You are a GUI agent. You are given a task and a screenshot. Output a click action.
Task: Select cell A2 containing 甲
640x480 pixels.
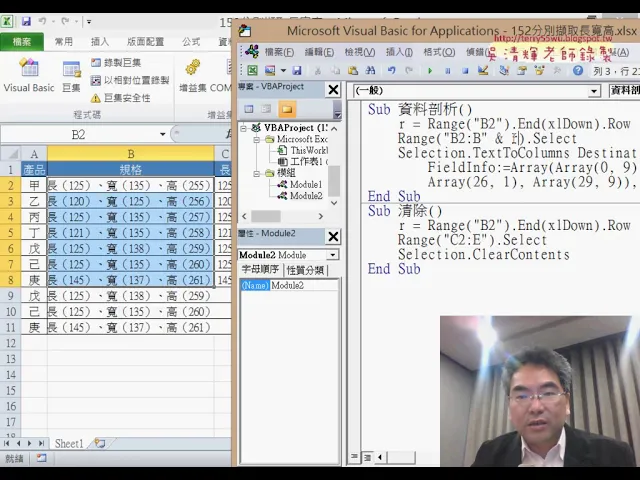(34, 186)
